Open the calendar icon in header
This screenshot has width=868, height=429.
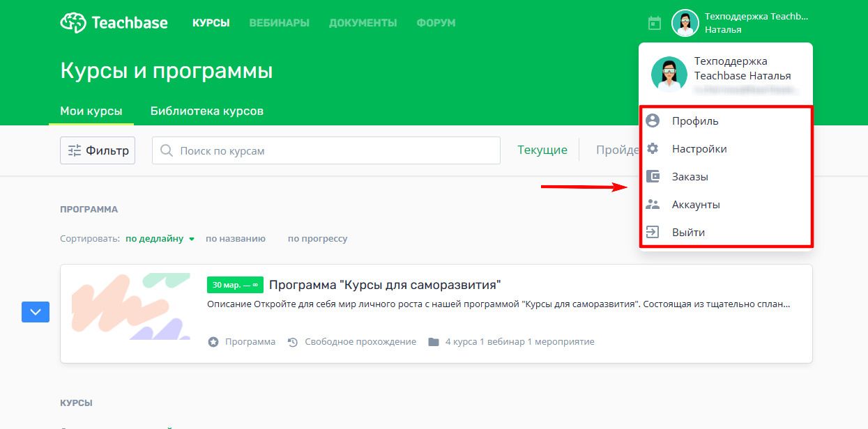coord(655,23)
